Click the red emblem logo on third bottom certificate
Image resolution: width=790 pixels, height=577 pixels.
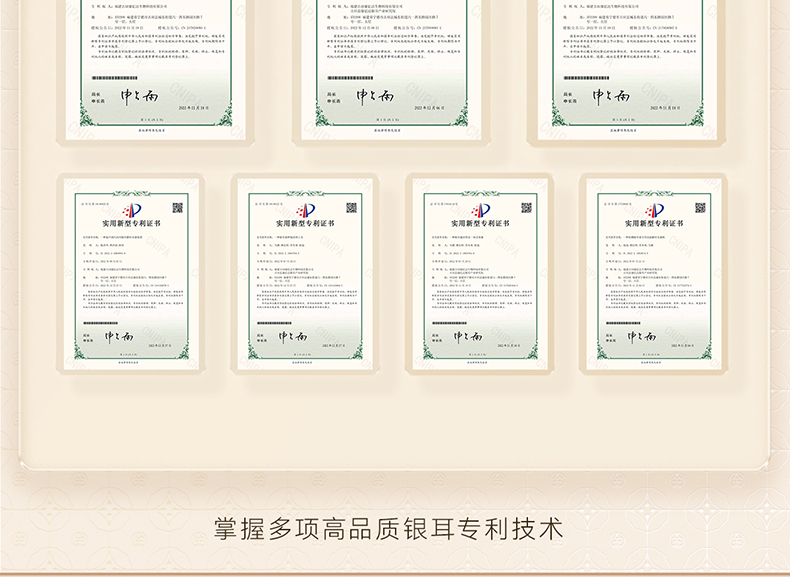[x=480, y=210]
